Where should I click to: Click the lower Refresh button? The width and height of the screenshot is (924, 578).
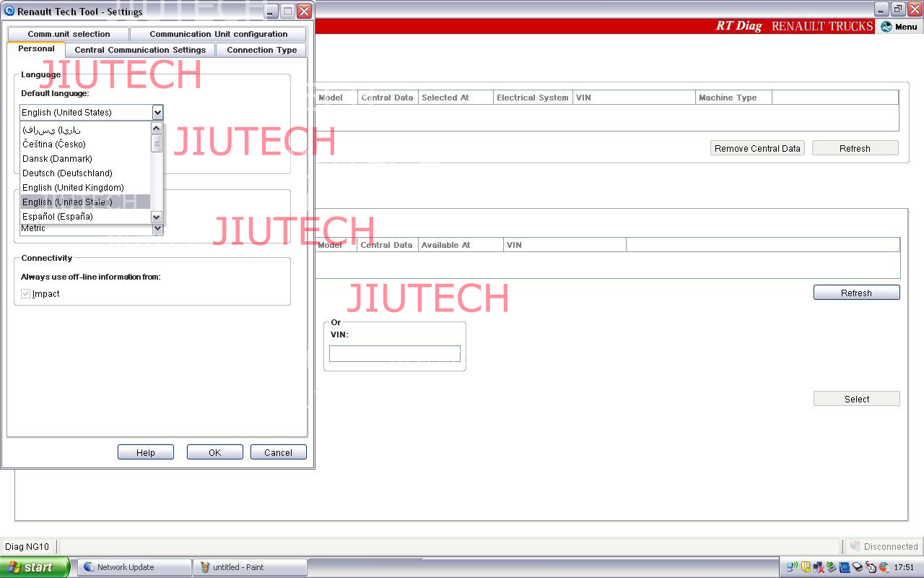[856, 293]
